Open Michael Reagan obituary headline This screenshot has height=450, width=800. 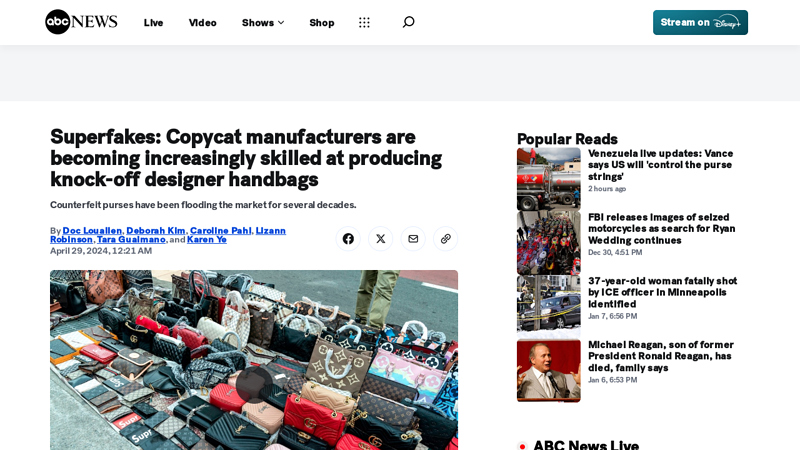661,356
